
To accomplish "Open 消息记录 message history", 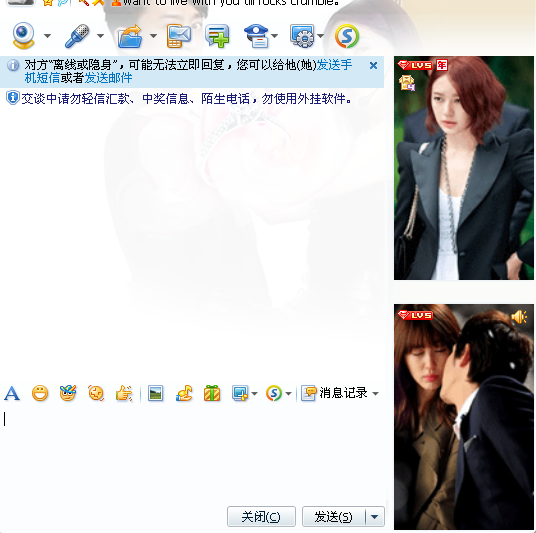I will (x=334, y=393).
